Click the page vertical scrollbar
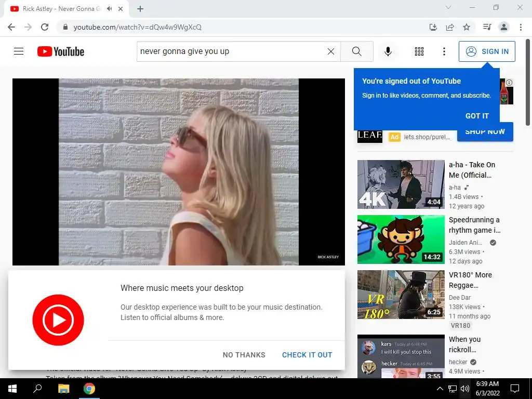This screenshot has height=399, width=532. [528, 83]
